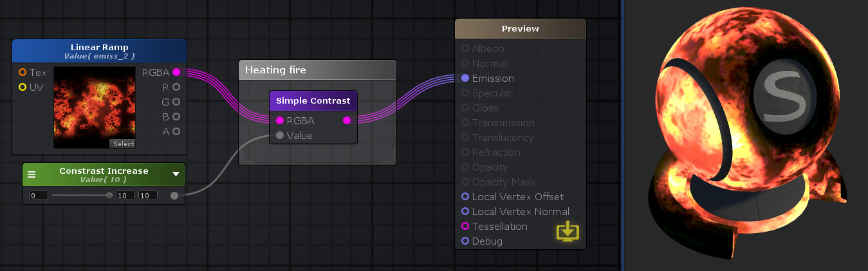Click the fire texture thumbnail in Linear Ramp
This screenshot has height=271, width=868.
tap(95, 107)
